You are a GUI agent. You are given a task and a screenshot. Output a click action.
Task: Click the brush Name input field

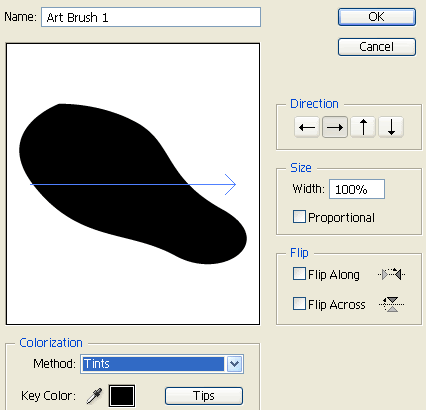(x=151, y=17)
